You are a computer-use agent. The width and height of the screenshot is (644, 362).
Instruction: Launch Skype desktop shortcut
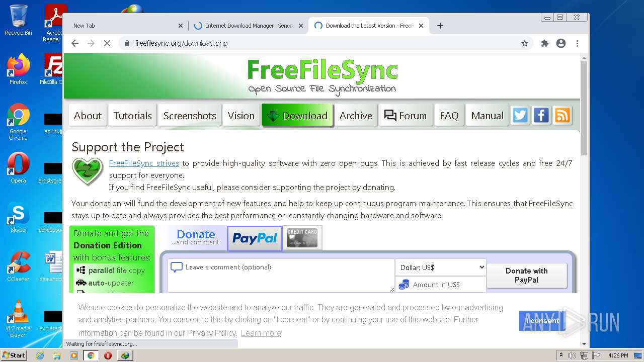18,217
